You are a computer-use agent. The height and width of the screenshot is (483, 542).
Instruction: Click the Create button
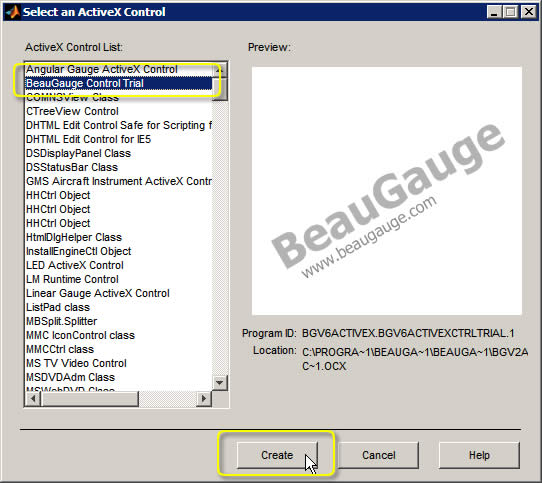click(277, 455)
